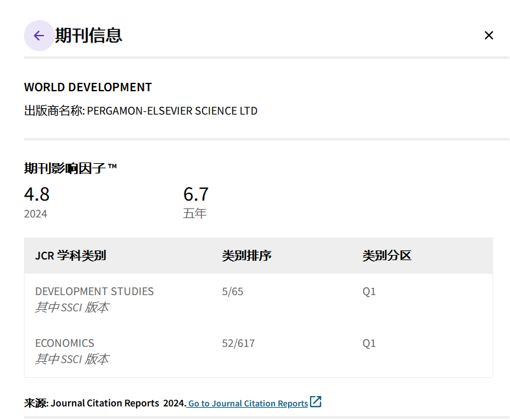Open the Go to Journal Citation Reports link

[x=248, y=403]
